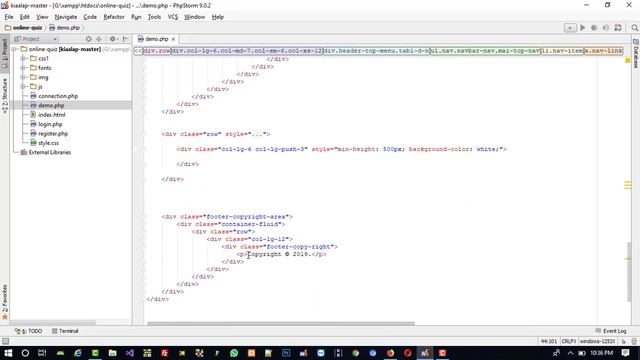This screenshot has height=360, width=640.
Task: Click the Cortana search circle on taskbar
Action: click(x=25, y=353)
